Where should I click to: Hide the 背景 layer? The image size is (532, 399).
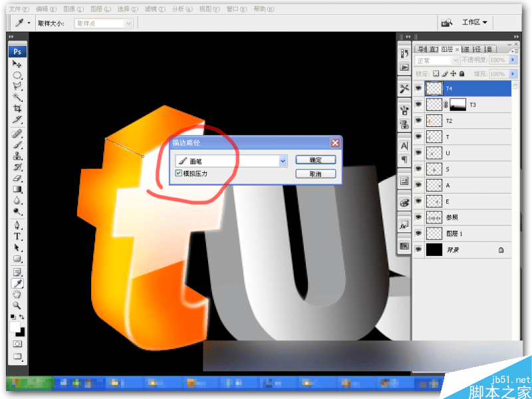click(418, 249)
